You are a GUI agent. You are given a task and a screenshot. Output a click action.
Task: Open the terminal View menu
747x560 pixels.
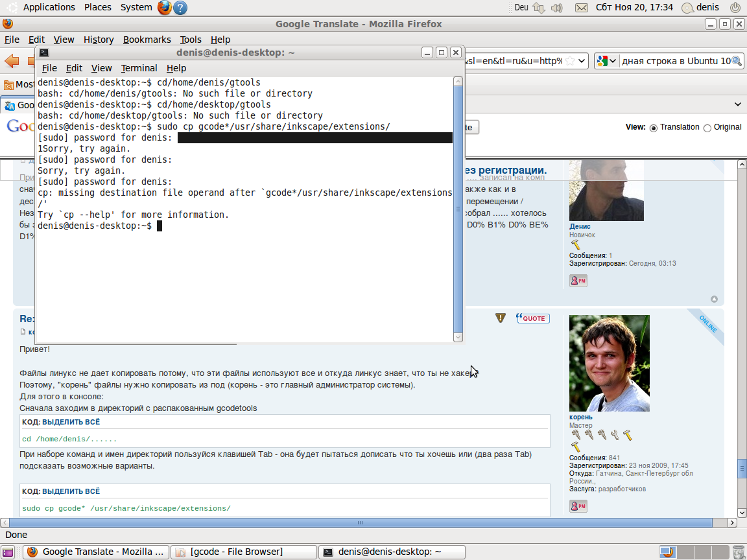point(101,68)
